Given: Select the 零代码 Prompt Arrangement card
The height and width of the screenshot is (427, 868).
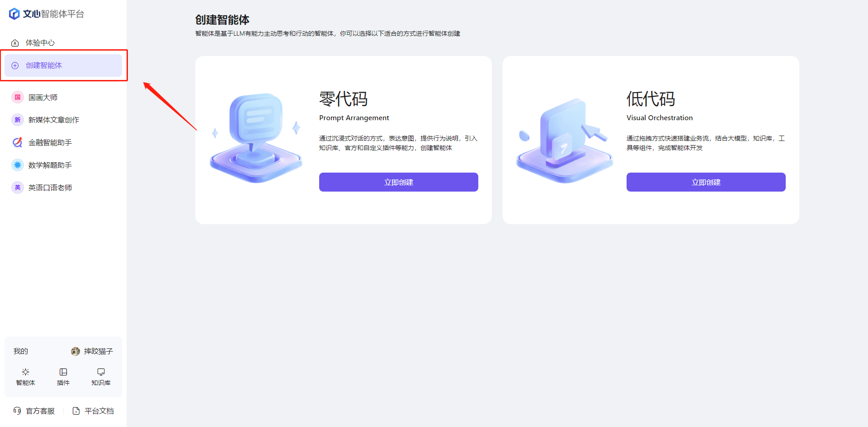Looking at the screenshot, I should [343, 140].
